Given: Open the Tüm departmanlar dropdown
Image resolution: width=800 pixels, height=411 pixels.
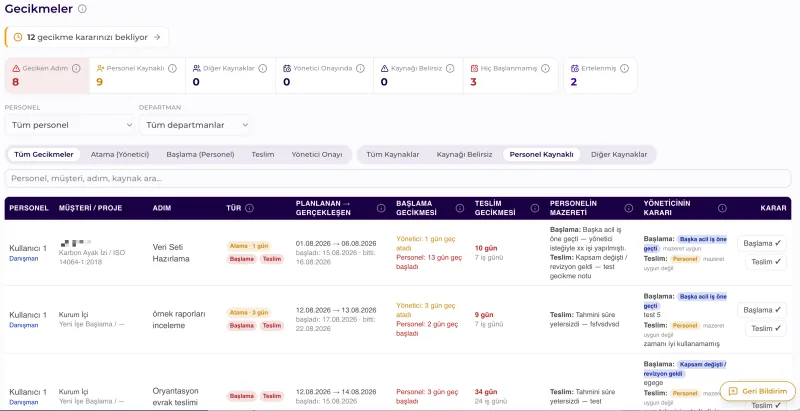Looking at the screenshot, I should pos(194,125).
